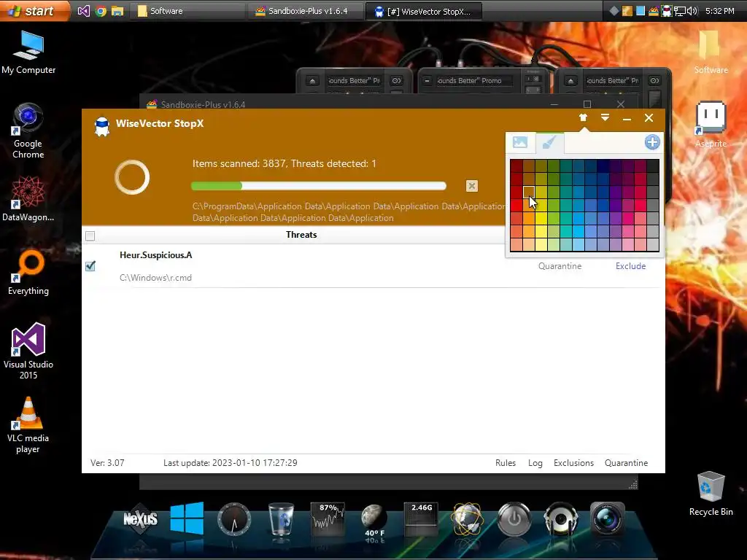
Task: Switch to Sandboxie-Plus v1.6.4 taskbar button
Action: coord(307,11)
